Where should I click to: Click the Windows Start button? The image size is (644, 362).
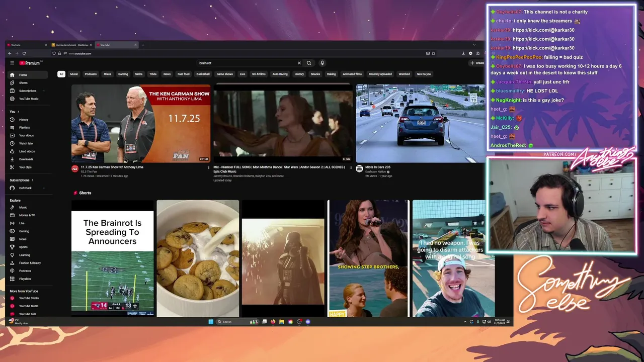(x=211, y=322)
